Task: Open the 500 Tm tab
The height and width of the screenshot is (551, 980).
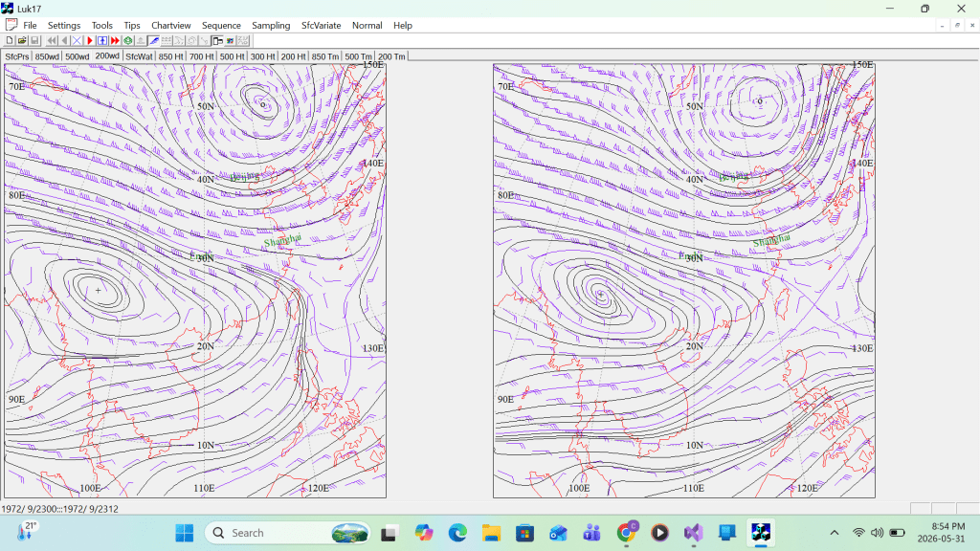Action: point(358,56)
